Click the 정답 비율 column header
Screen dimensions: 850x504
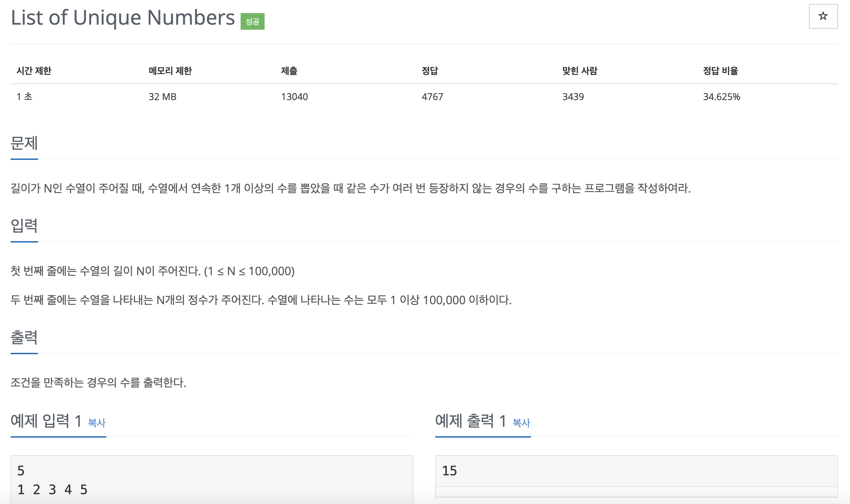click(x=720, y=71)
